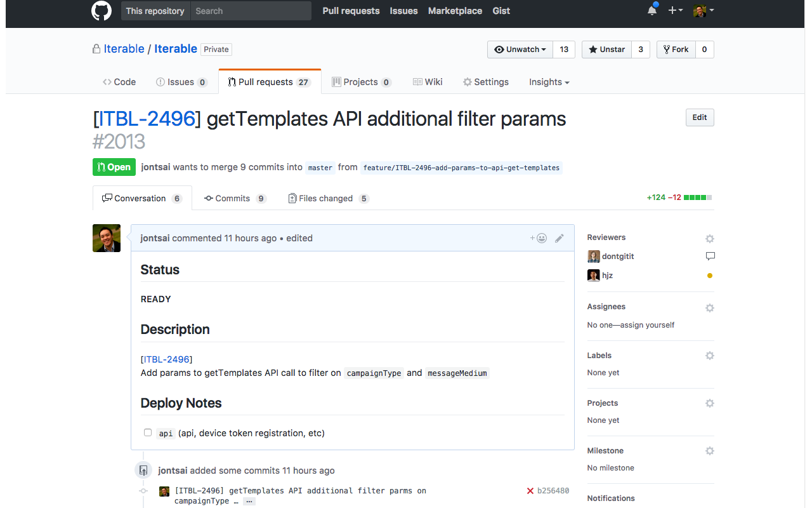Click the jontsai author link under title
The image size is (812, 508).
click(x=155, y=167)
